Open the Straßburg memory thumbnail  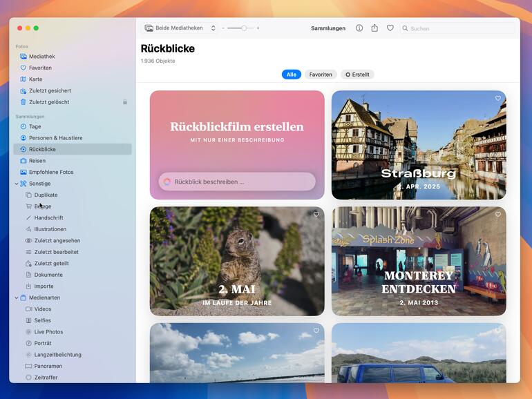419,145
